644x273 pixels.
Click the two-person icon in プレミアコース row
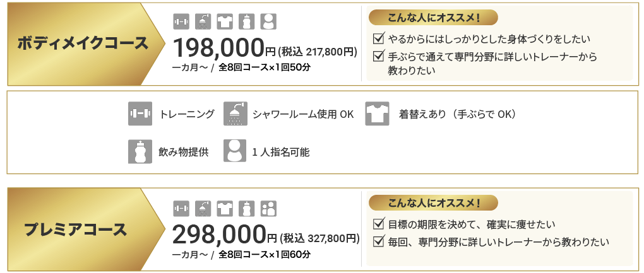coord(268,207)
